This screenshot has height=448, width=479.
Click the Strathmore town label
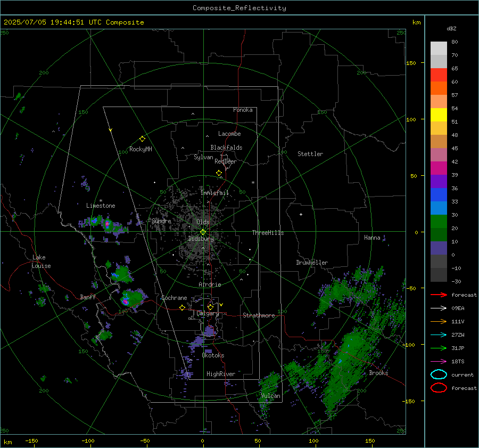pos(259,315)
